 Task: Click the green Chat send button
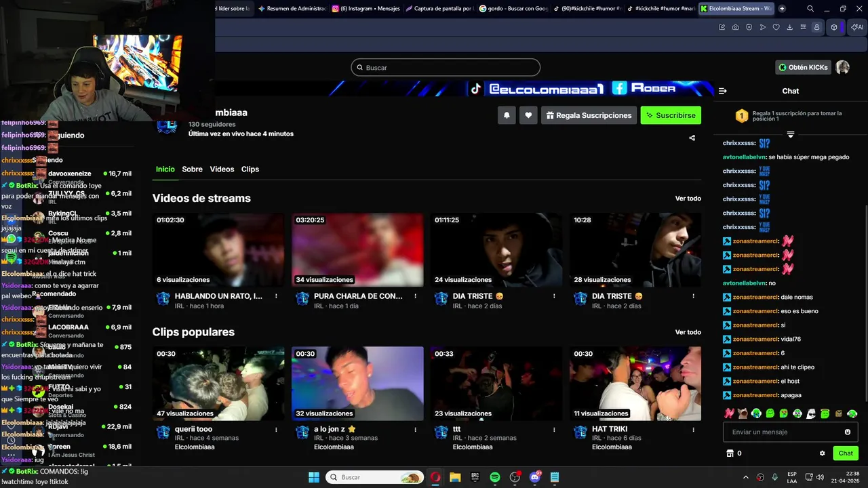pyautogui.click(x=846, y=453)
